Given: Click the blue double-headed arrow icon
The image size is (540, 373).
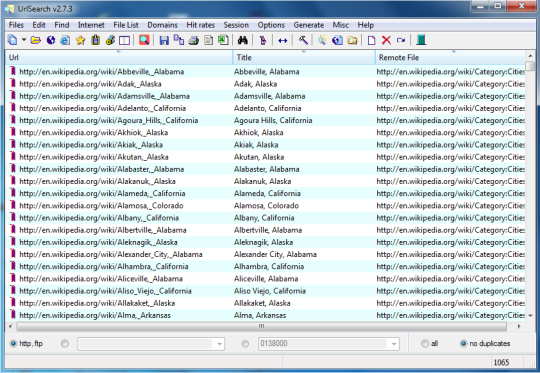Looking at the screenshot, I should coord(282,41).
